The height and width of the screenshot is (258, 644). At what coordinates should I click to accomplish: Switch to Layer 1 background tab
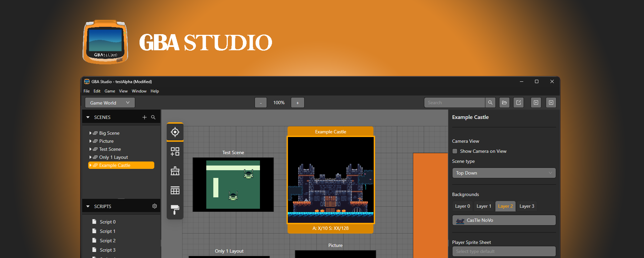click(x=484, y=206)
